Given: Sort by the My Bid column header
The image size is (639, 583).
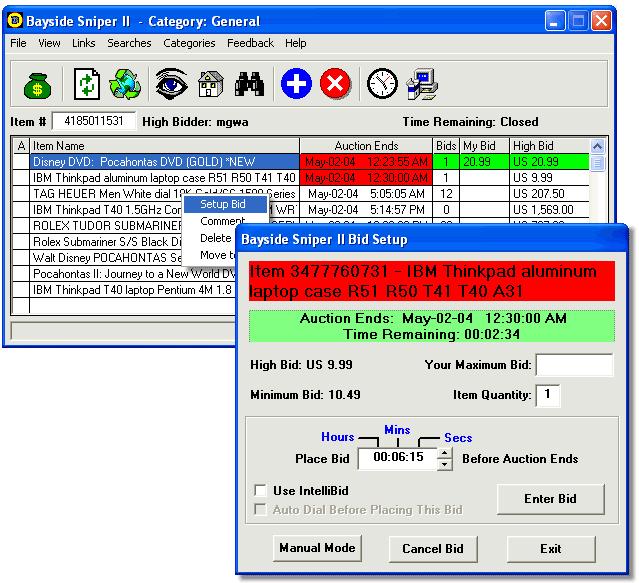Looking at the screenshot, I should (485, 145).
